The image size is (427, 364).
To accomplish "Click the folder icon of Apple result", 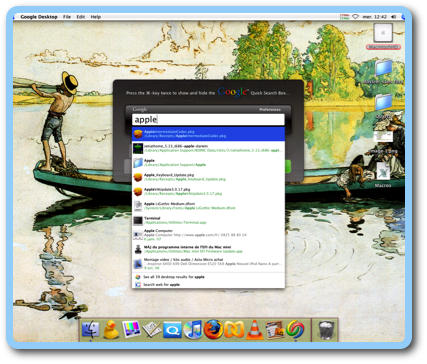I will [x=138, y=163].
